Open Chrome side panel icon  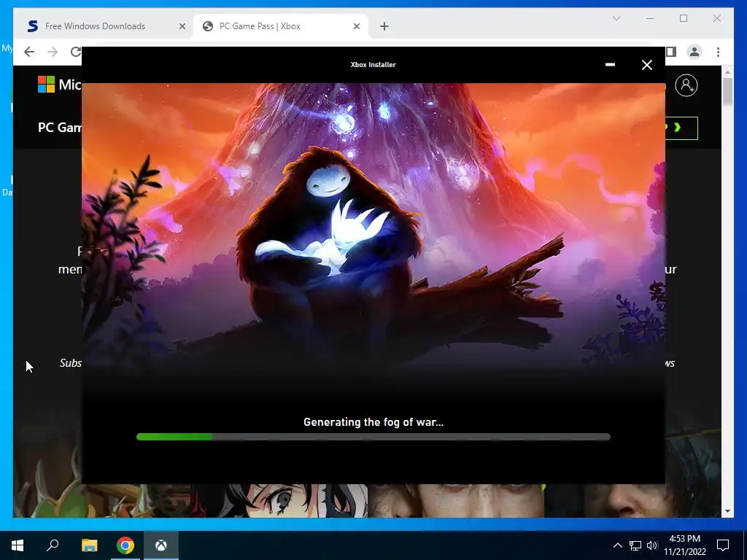point(671,52)
